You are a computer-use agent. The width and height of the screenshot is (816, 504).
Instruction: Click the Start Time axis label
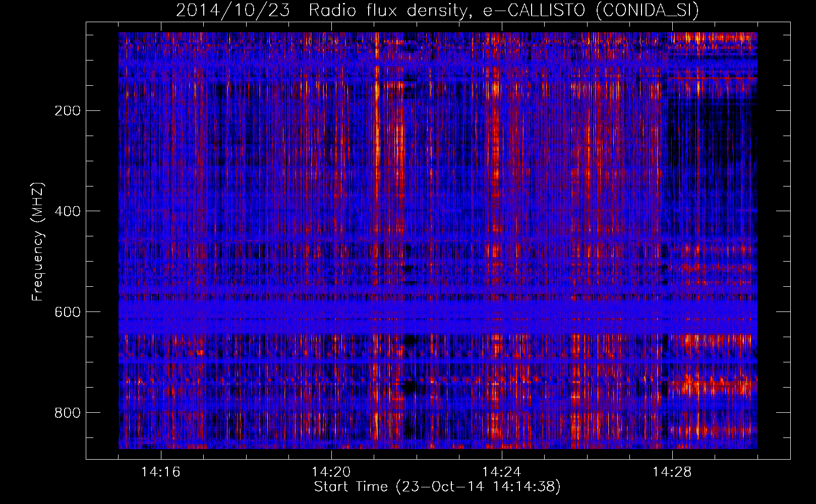[x=437, y=487]
